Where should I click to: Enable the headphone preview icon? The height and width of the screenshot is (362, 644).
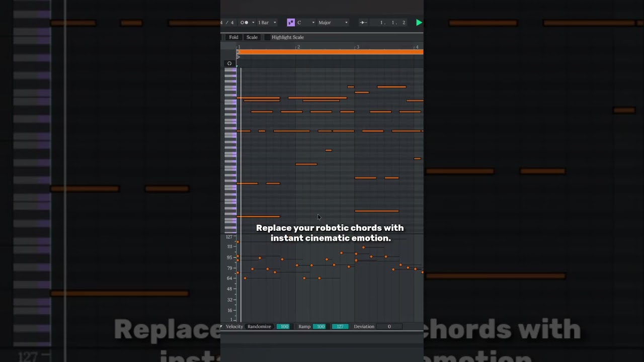click(x=229, y=63)
